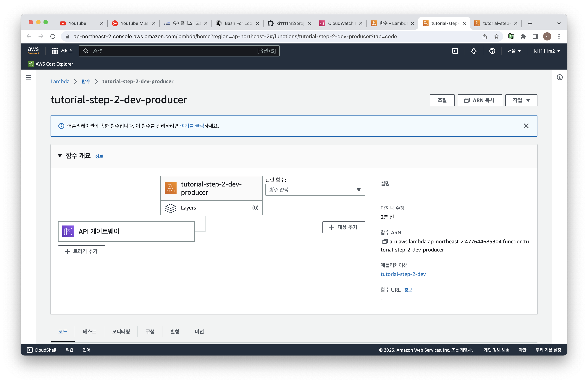Click the info panel icon at right edge

point(560,77)
